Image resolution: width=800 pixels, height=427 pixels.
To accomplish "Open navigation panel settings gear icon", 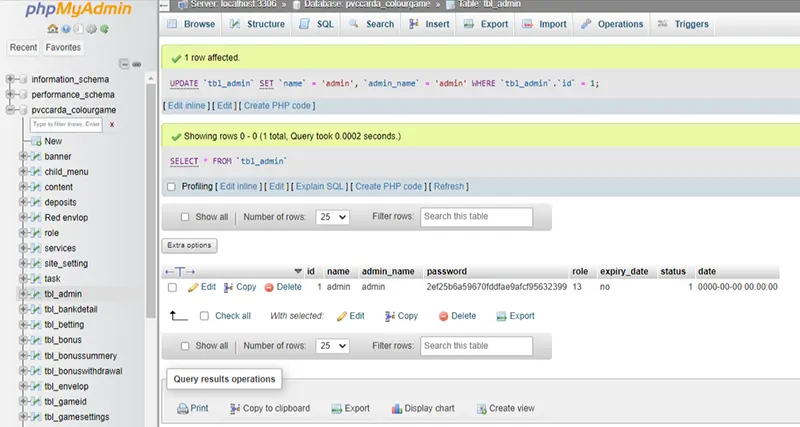I will point(91,29).
